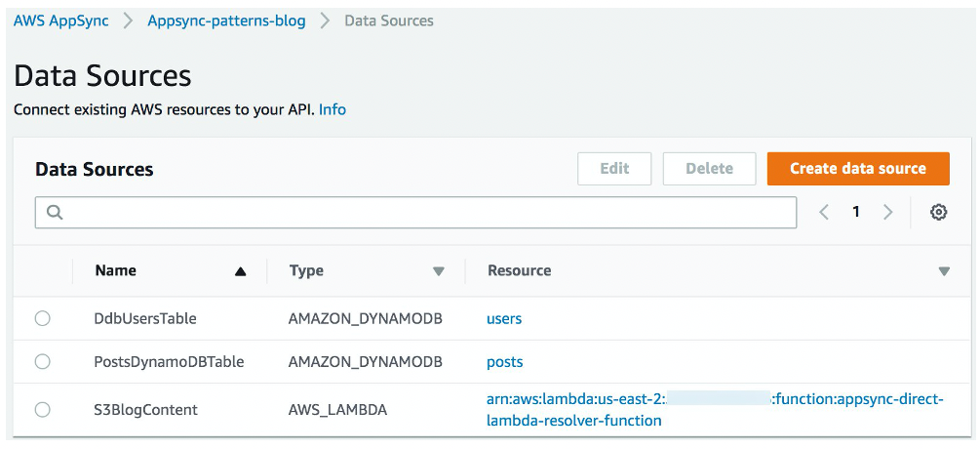Click the Name column header
980x449 pixels.
click(x=116, y=271)
